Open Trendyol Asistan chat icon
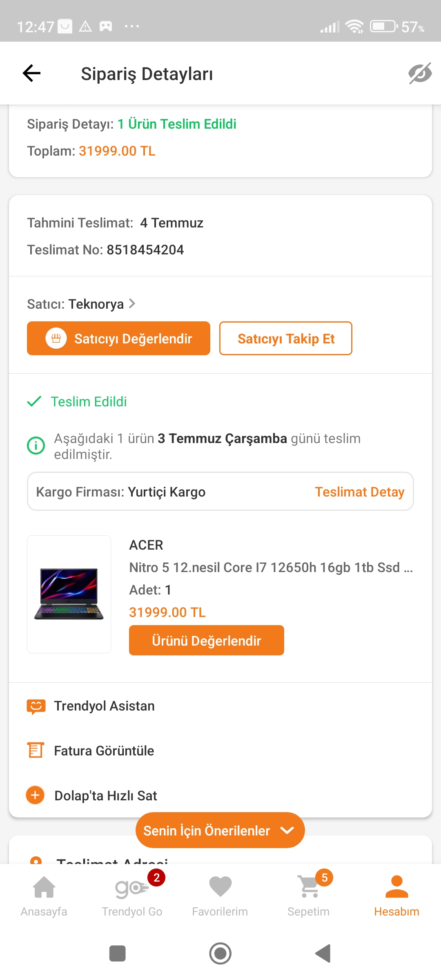Viewport: 441px width, 980px height. coord(36,706)
